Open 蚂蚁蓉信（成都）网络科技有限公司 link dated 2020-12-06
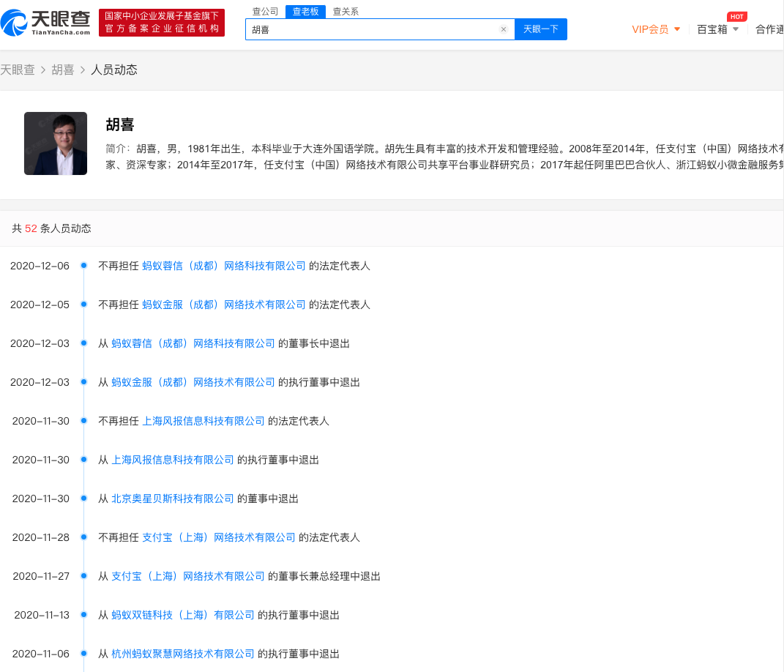Screen dimensions: 784x672 click(x=223, y=266)
